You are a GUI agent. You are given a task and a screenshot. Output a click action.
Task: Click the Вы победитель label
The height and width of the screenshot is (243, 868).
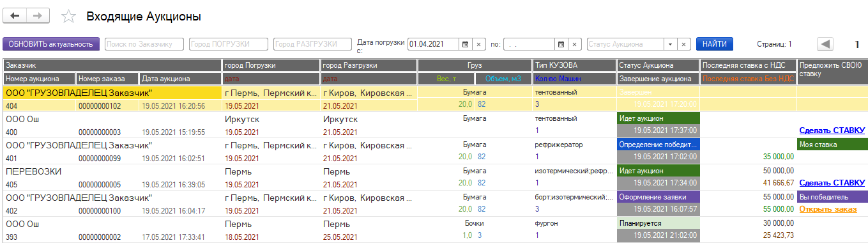tap(832, 197)
